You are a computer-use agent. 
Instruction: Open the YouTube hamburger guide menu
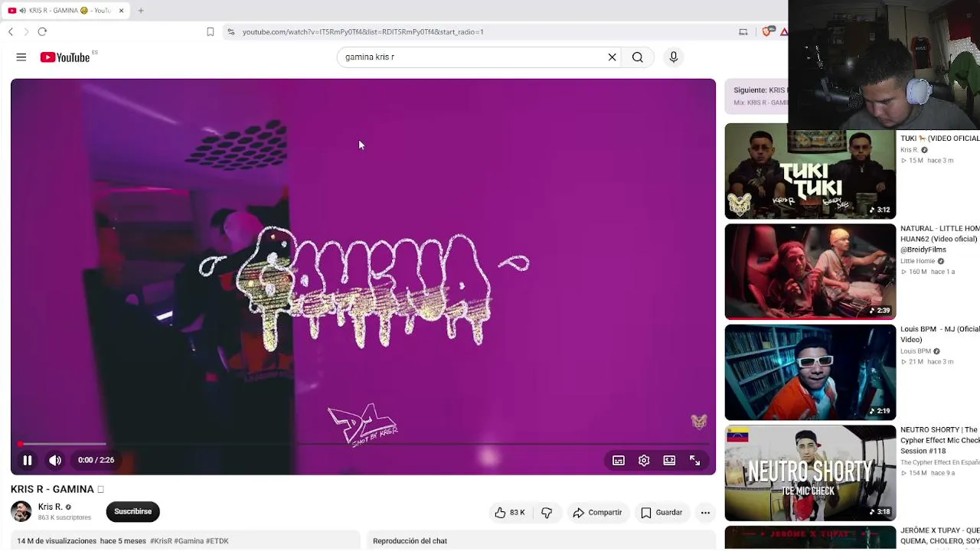tap(21, 57)
